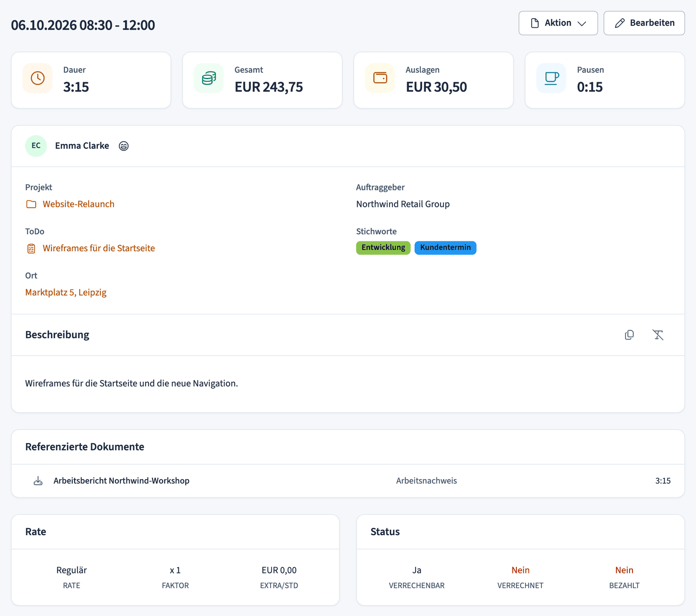
Task: Open Arbeitsbericht Northwind-Workshop document entry
Action: click(x=121, y=481)
